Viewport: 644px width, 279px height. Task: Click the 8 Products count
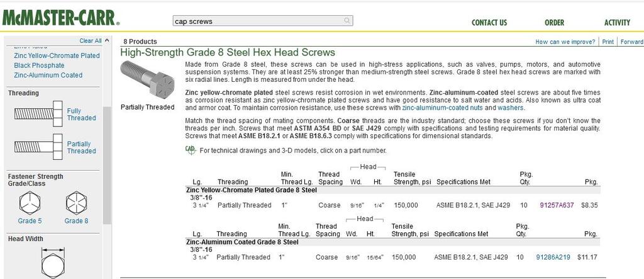click(140, 42)
